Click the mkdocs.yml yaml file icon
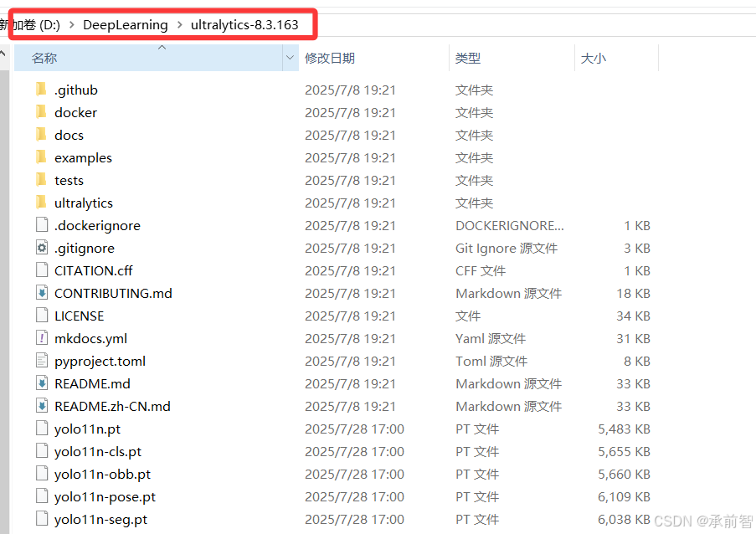756x534 pixels. (x=42, y=338)
